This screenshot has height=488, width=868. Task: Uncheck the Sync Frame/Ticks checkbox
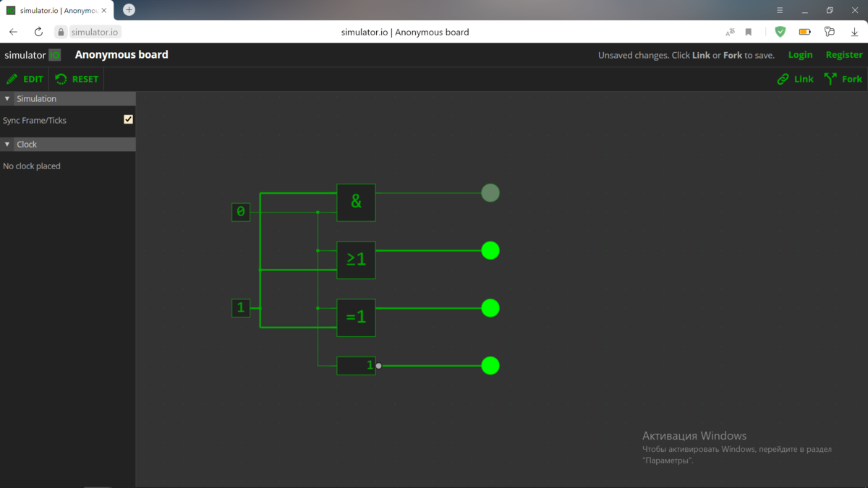pyautogui.click(x=128, y=119)
